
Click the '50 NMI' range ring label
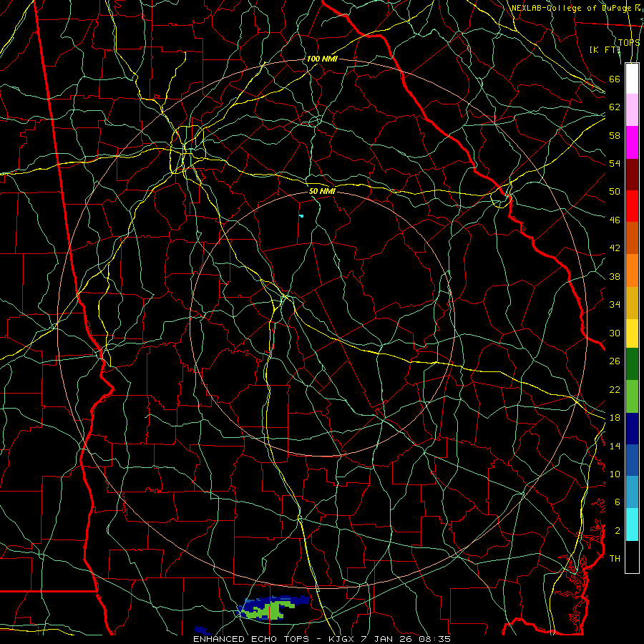click(322, 191)
